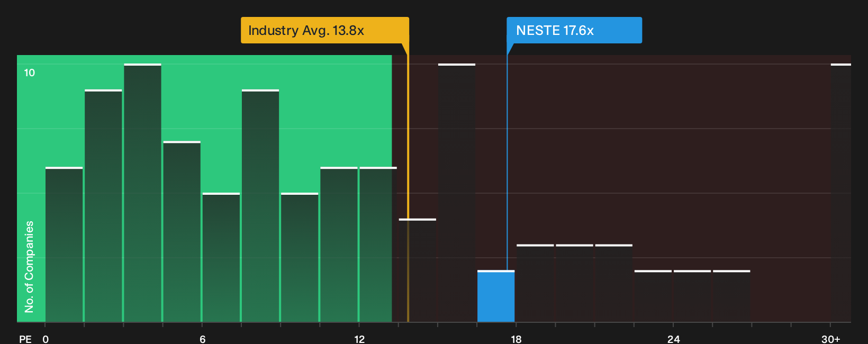Click the tallest green bar near PE 3-4

142,193
